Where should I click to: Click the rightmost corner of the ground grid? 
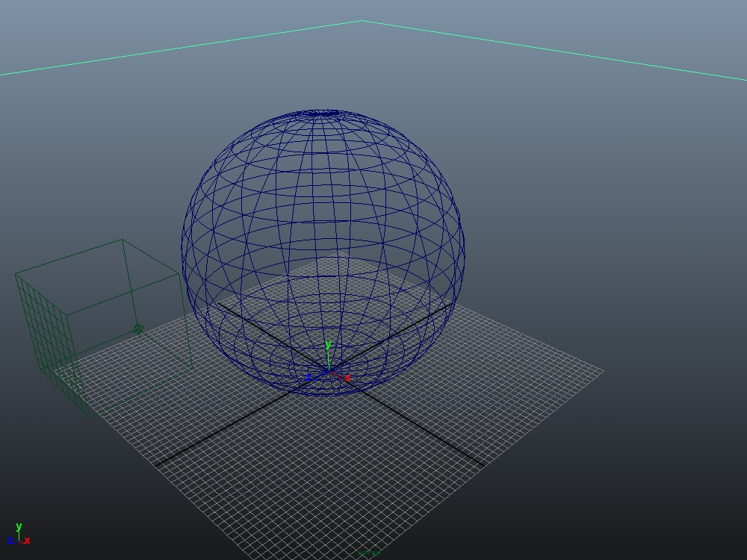[603, 370]
